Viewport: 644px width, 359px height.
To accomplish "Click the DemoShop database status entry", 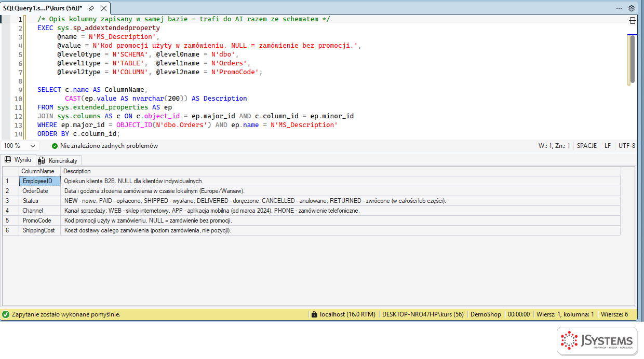I will [x=486, y=314].
